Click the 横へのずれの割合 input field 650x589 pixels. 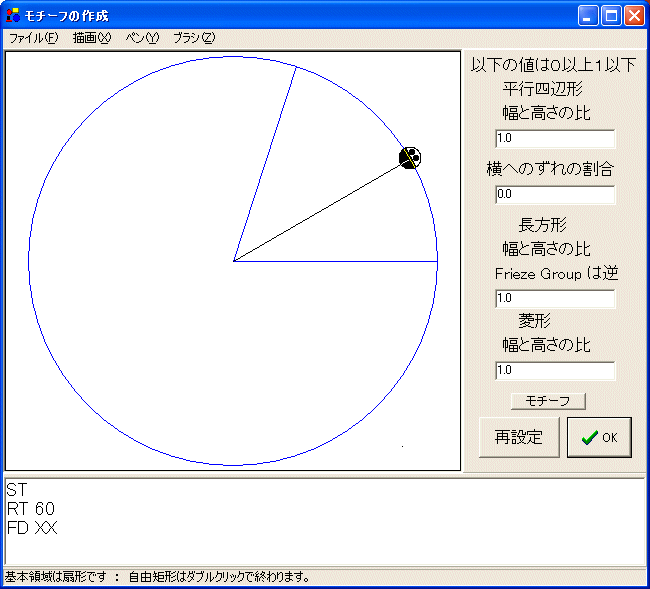[x=555, y=194]
